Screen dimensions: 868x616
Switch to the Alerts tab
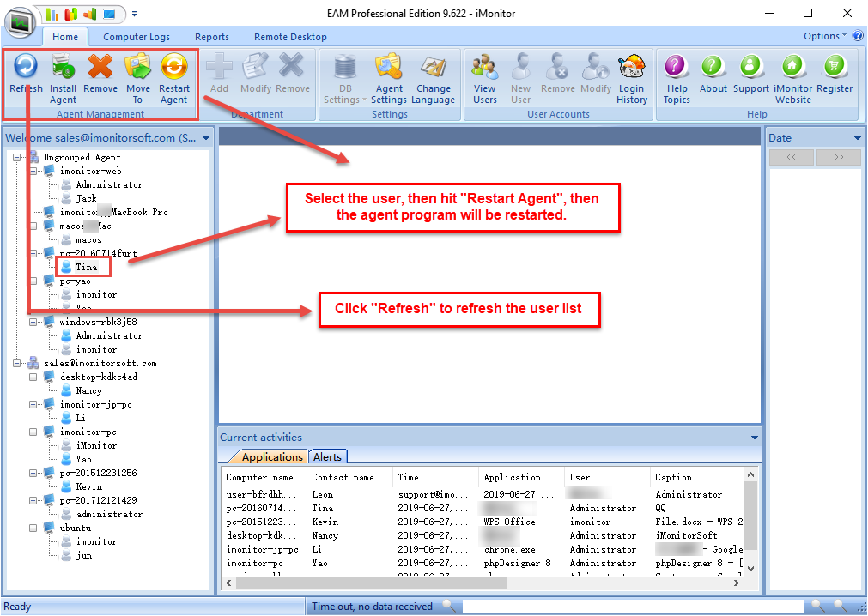click(328, 457)
